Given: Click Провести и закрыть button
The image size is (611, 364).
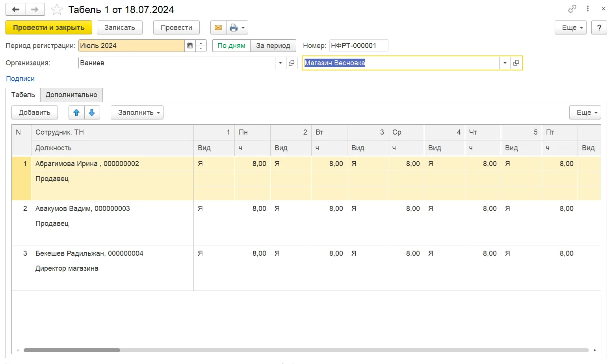Looking at the screenshot, I should (x=49, y=28).
